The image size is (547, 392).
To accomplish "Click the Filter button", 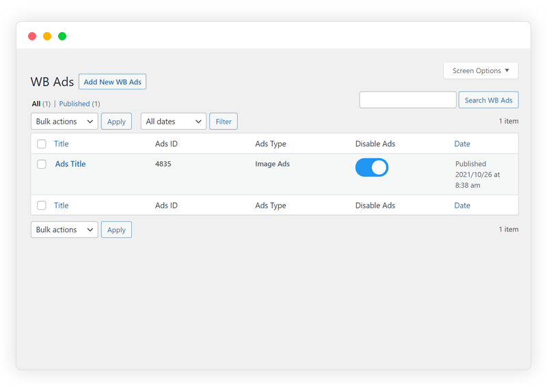I will coord(224,122).
